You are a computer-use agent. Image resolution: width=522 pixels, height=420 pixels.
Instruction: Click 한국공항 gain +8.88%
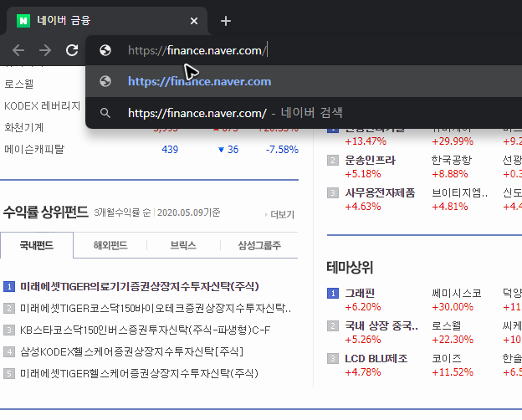point(450,174)
